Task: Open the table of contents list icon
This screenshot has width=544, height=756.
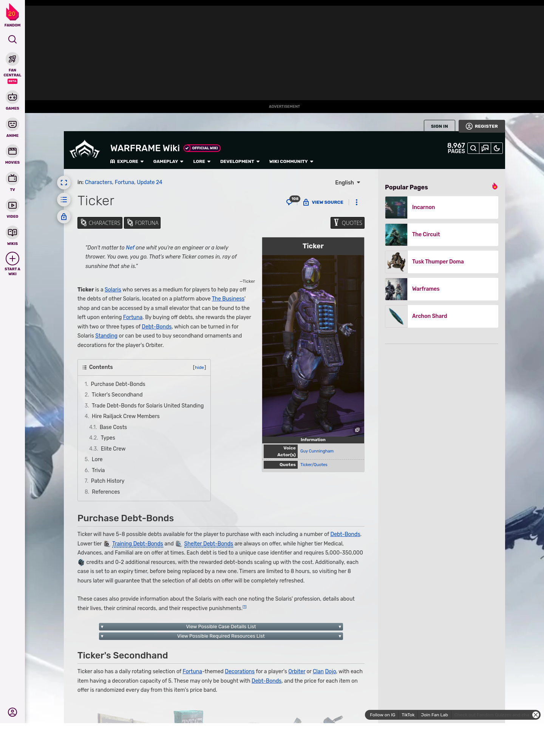Action: coord(64,200)
